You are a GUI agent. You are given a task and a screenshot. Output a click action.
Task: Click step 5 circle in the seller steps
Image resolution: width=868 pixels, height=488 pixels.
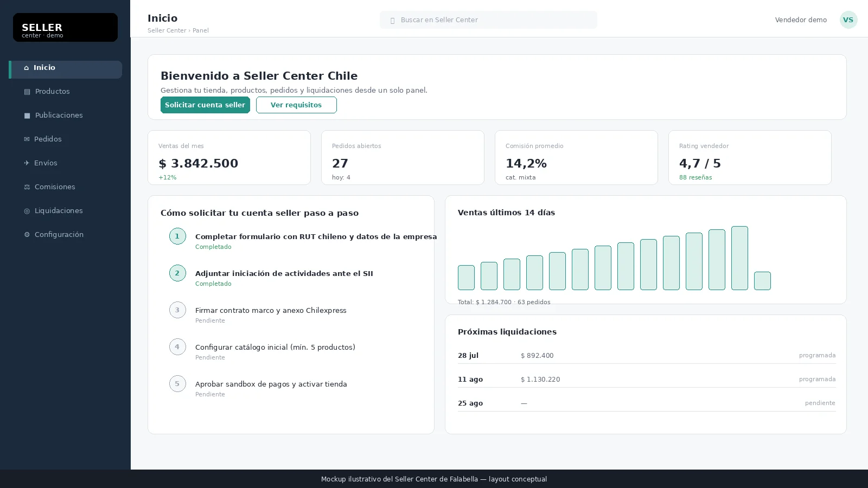(x=177, y=384)
